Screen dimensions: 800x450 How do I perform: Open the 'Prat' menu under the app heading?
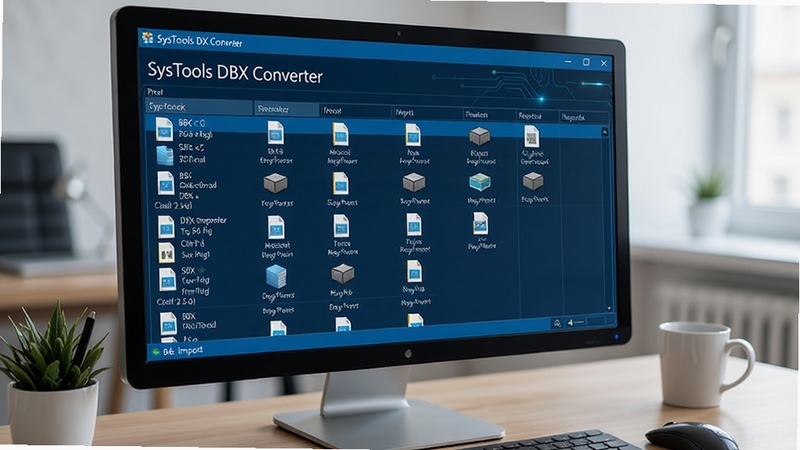[155, 92]
